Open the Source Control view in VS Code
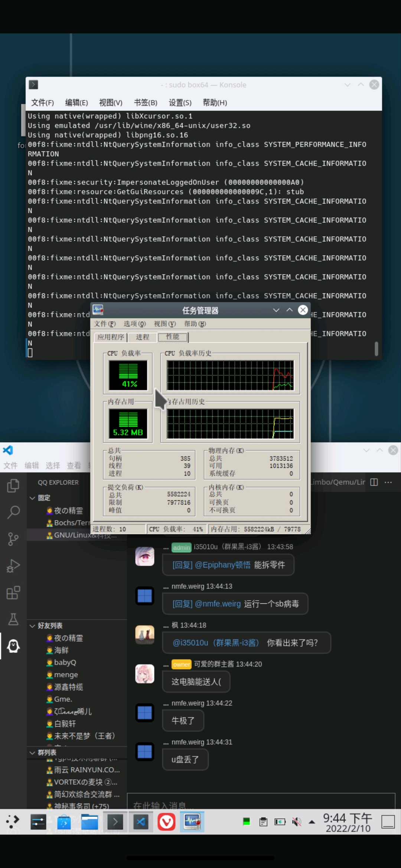 click(x=13, y=539)
